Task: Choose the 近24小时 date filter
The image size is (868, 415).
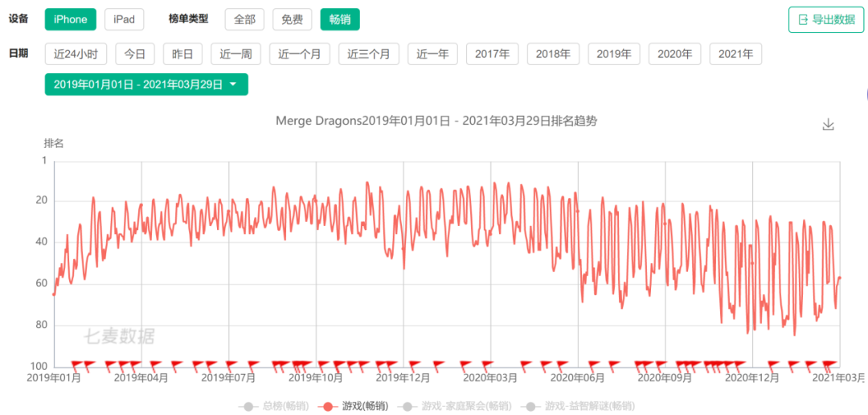Action: coord(76,54)
